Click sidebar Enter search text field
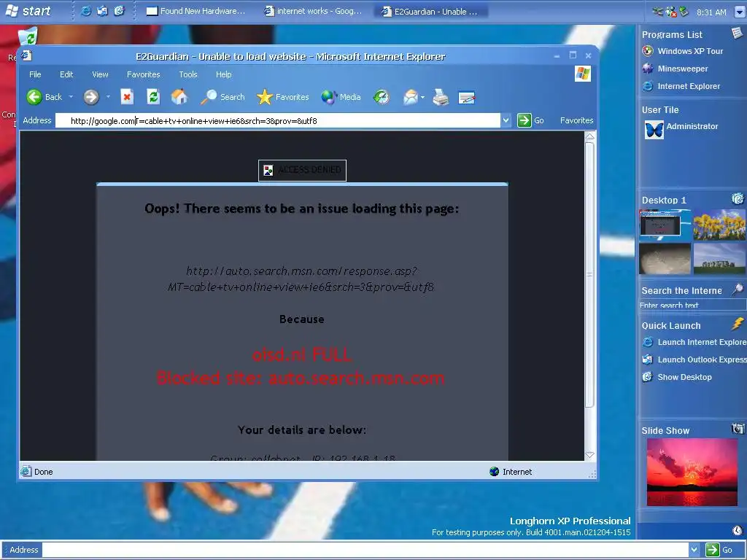Screen dimensions: 747x560 point(693,305)
